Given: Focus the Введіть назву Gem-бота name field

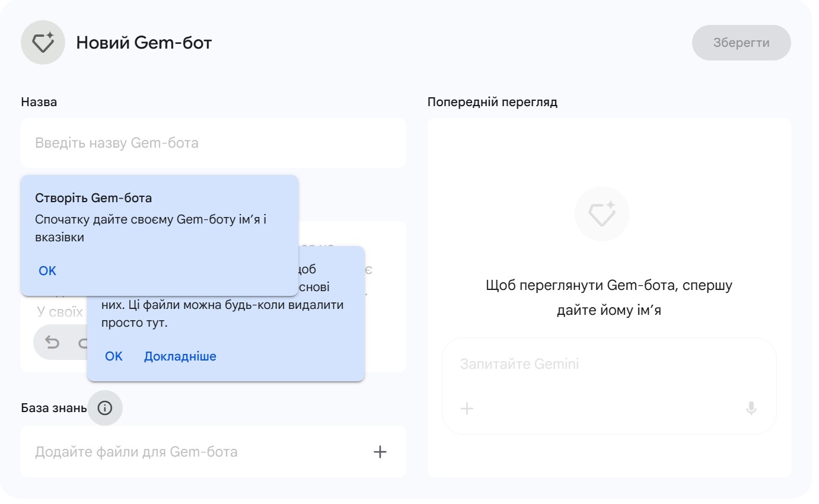Looking at the screenshot, I should (x=213, y=143).
